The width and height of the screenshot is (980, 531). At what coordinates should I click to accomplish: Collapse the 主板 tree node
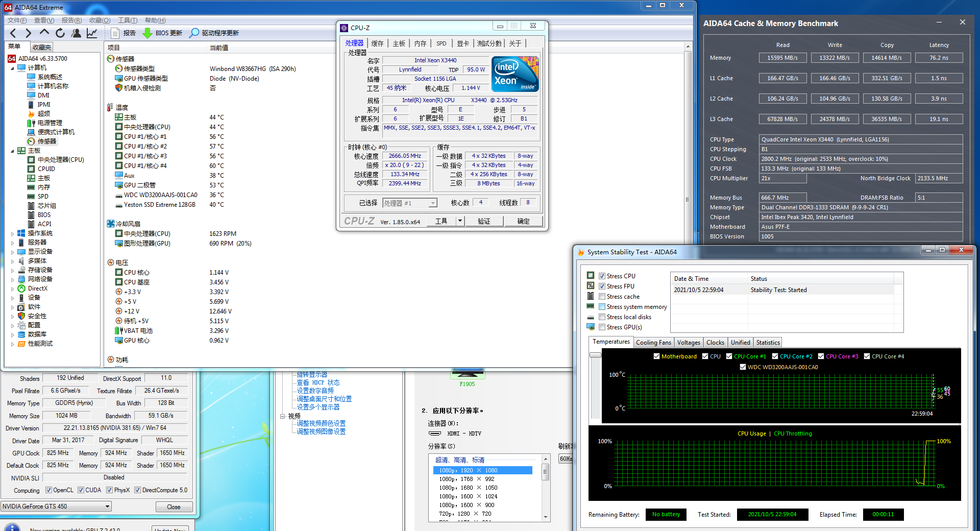coord(13,151)
